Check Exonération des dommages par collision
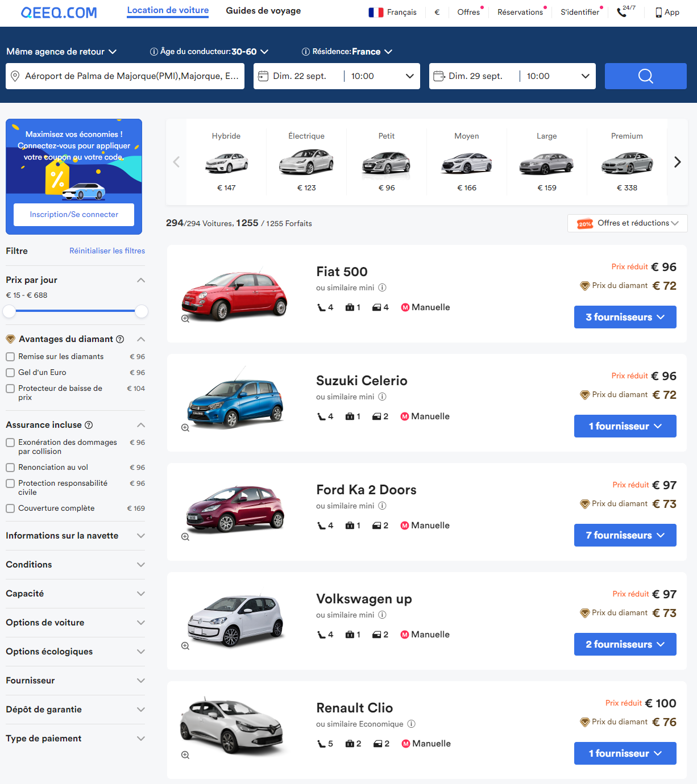 10,443
